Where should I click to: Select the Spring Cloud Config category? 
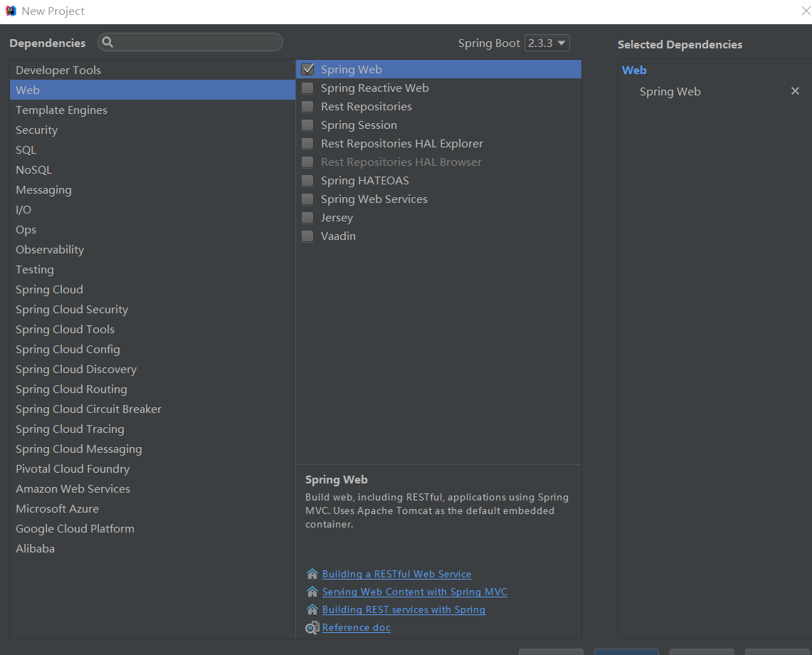click(152, 350)
